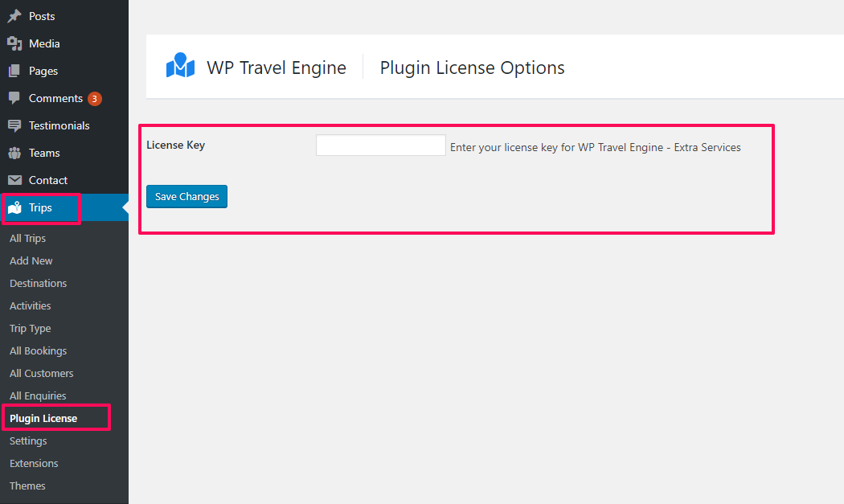Select the Trips map icon
844x504 pixels.
pyautogui.click(x=14, y=208)
